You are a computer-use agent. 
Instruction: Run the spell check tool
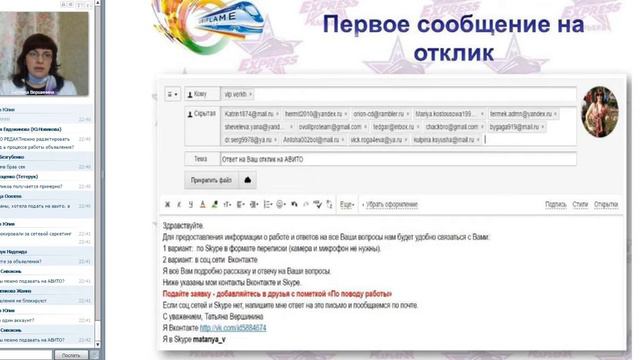pos(318,204)
